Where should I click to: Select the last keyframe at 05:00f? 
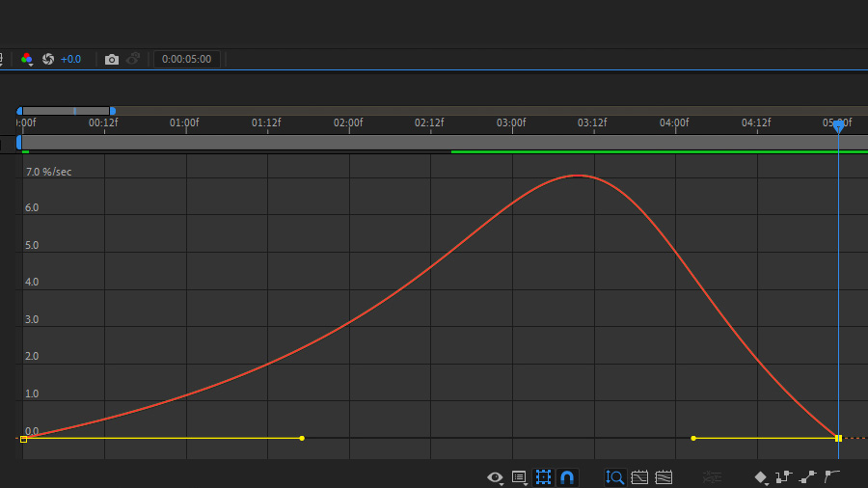[839, 438]
